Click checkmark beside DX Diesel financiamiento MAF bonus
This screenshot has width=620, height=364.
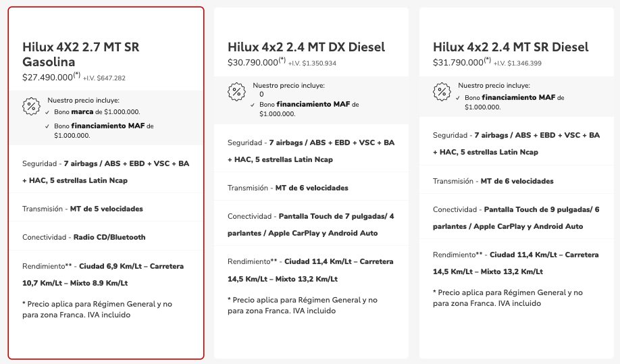253,105
